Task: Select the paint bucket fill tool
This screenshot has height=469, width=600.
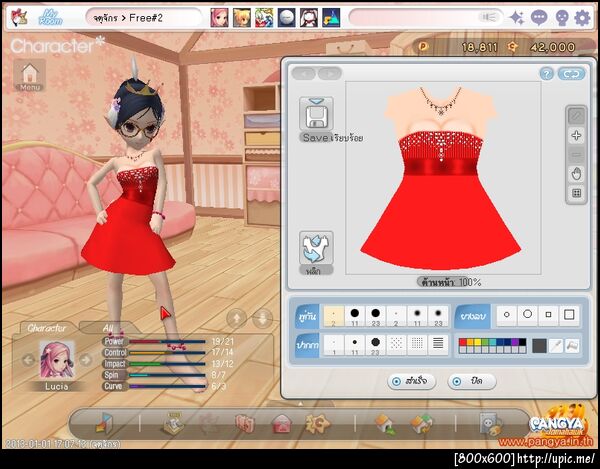Action: coord(572,346)
